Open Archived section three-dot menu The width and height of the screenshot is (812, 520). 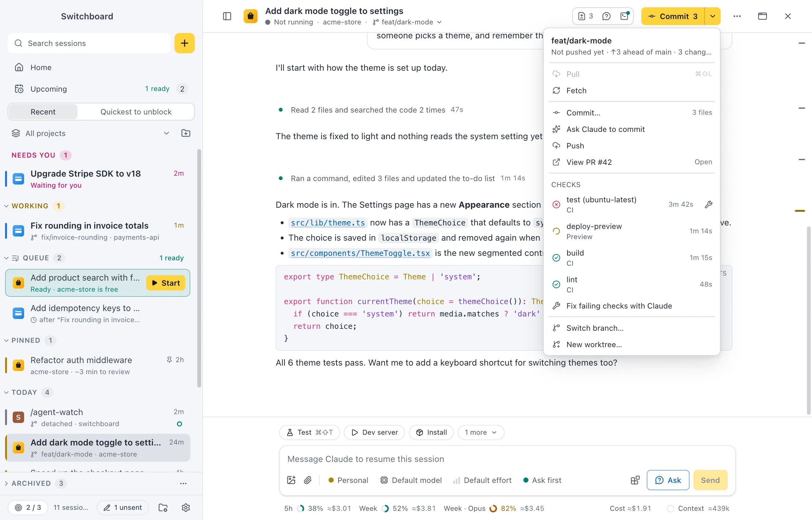(183, 484)
